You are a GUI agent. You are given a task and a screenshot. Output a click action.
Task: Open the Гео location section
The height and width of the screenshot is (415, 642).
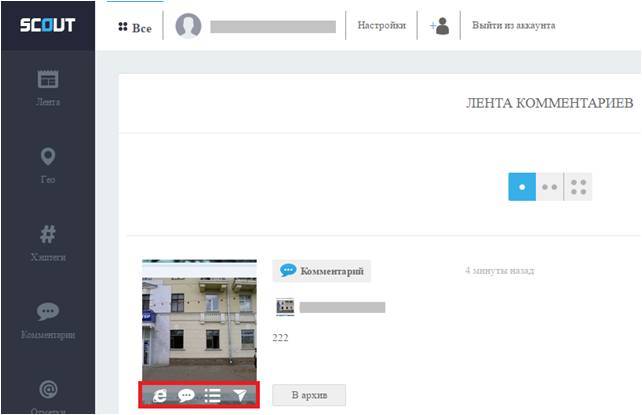[x=48, y=166]
